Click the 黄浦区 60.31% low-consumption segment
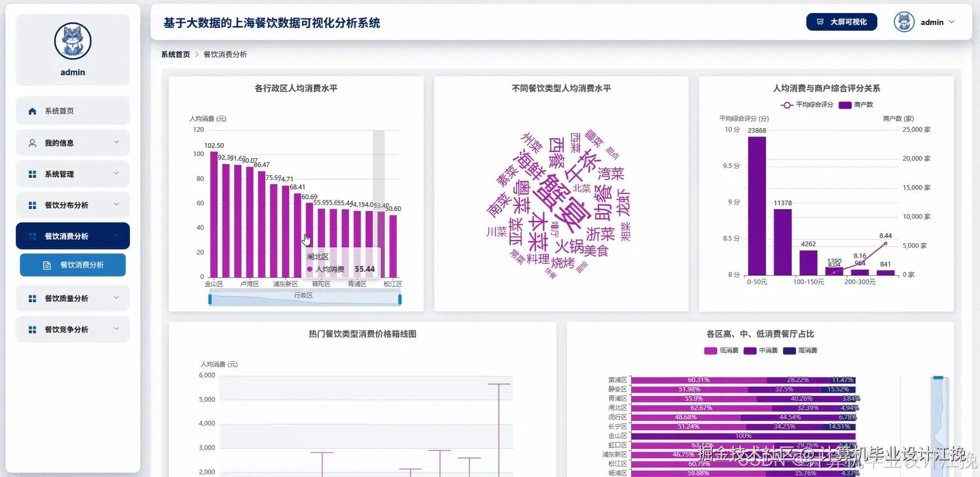This screenshot has height=477, width=980. pos(698,380)
